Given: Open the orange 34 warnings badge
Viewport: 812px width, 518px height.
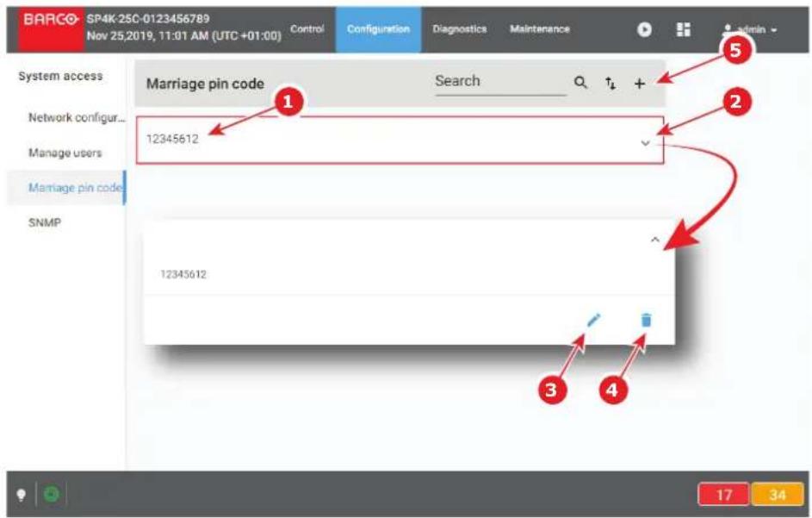Looking at the screenshot, I should click(x=778, y=495).
